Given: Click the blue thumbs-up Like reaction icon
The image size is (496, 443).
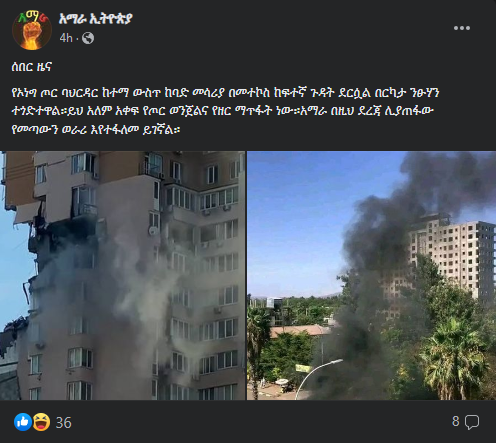Looking at the screenshot, I should pyautogui.click(x=23, y=422).
